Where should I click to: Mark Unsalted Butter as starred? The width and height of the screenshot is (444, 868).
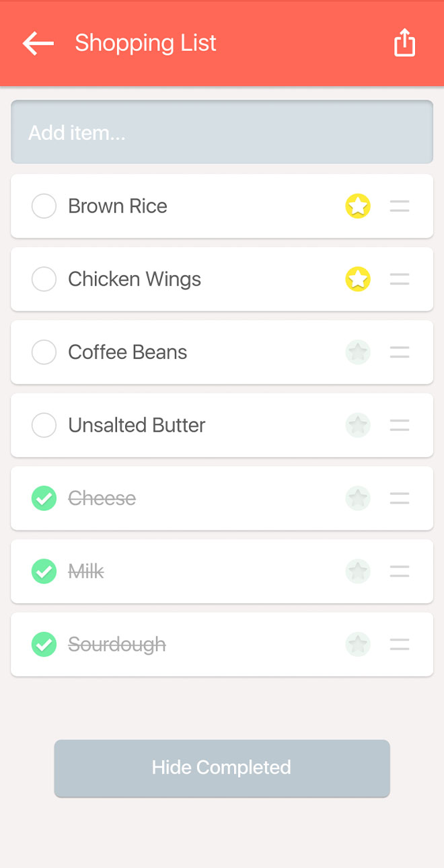(358, 425)
